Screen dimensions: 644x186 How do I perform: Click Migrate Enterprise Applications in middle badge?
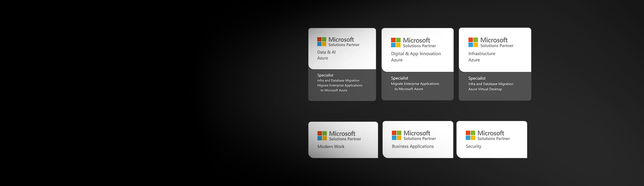415,84
